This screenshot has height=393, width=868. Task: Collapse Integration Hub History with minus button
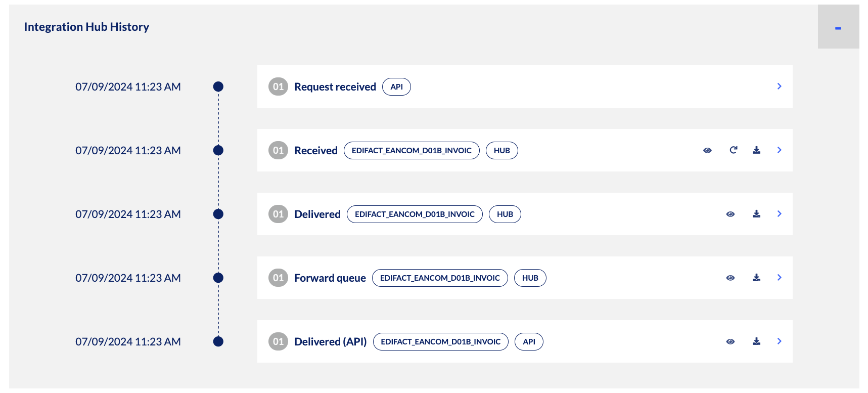tap(838, 27)
